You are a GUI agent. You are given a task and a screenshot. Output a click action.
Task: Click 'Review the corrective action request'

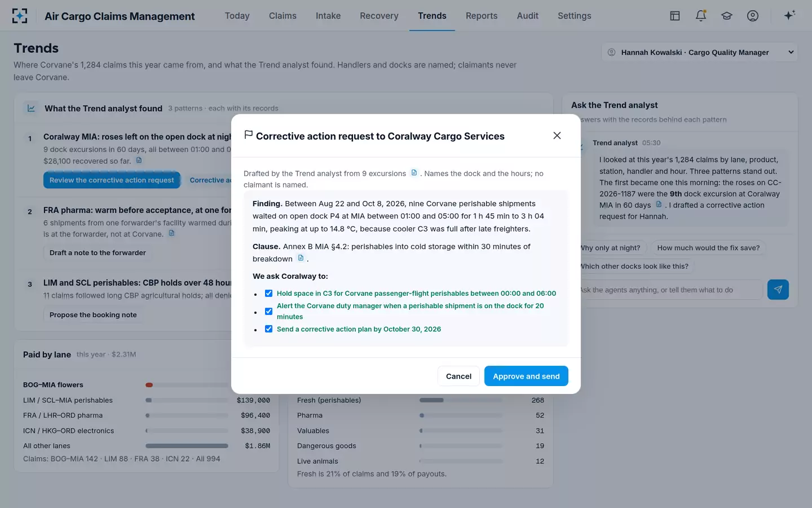(x=112, y=180)
